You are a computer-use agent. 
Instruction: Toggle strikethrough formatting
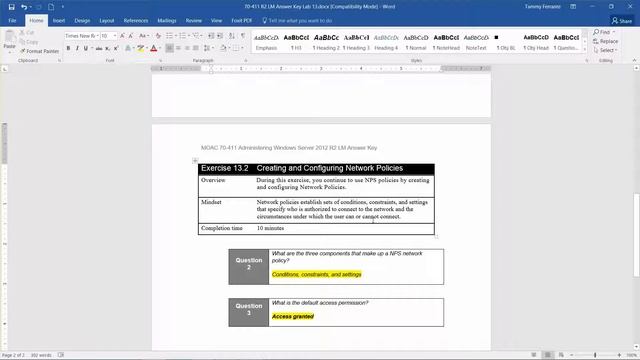point(99,48)
